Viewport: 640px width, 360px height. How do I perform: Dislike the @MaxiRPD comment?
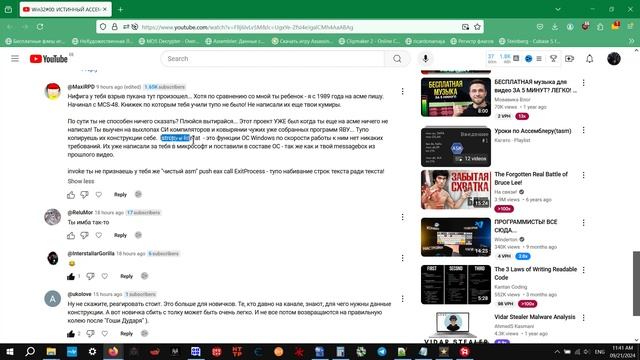84,195
